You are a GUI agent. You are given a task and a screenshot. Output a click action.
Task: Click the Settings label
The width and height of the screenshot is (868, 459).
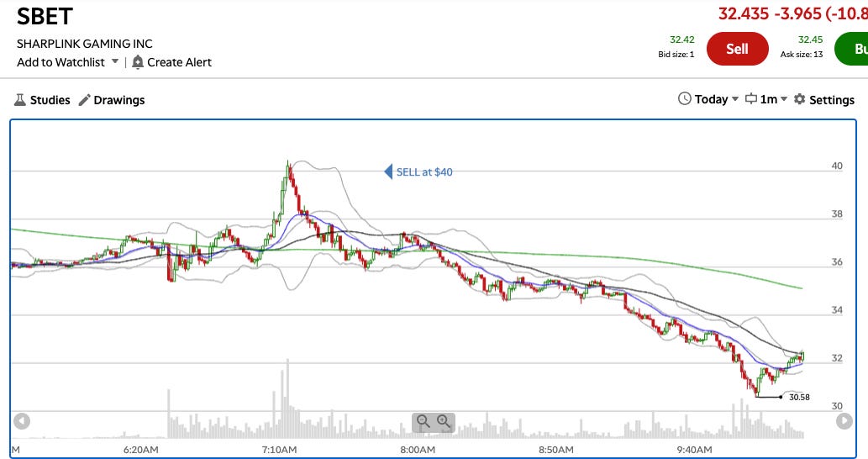point(832,100)
